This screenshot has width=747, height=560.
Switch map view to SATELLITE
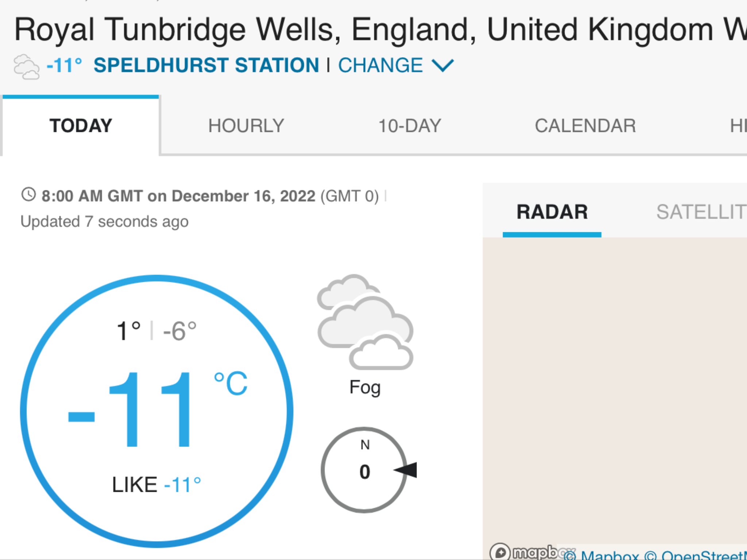coord(701,212)
